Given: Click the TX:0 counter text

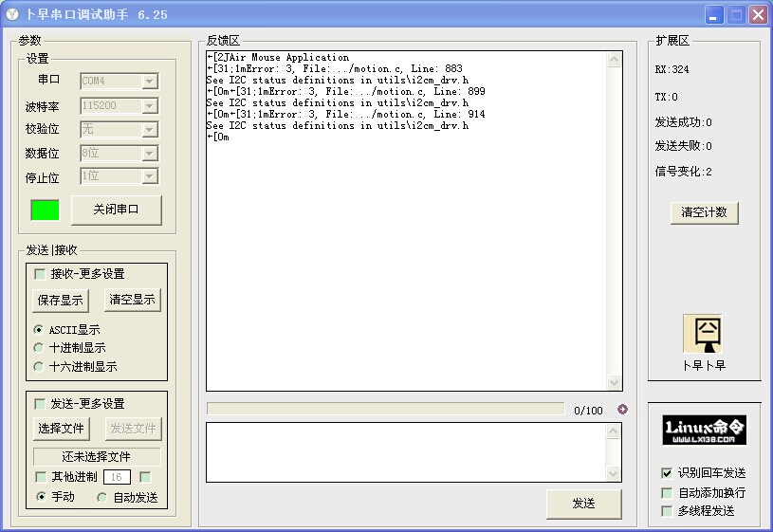Looking at the screenshot, I should click(x=666, y=97).
